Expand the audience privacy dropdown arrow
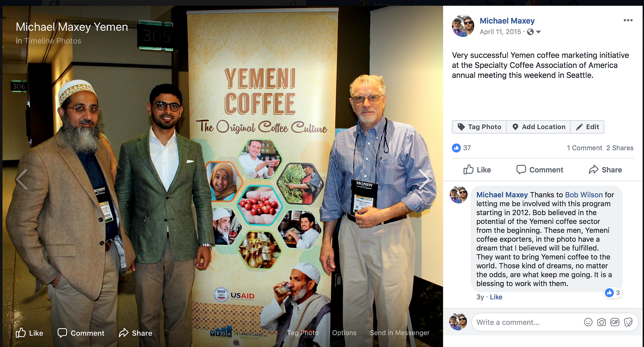This screenshot has height=347, width=644. (x=538, y=32)
